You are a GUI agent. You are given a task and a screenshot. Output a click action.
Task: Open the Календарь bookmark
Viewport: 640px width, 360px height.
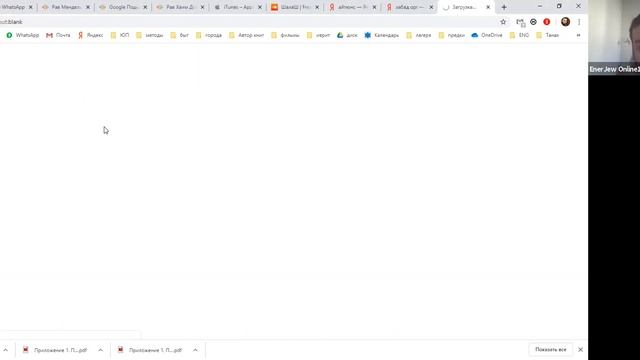click(382, 36)
